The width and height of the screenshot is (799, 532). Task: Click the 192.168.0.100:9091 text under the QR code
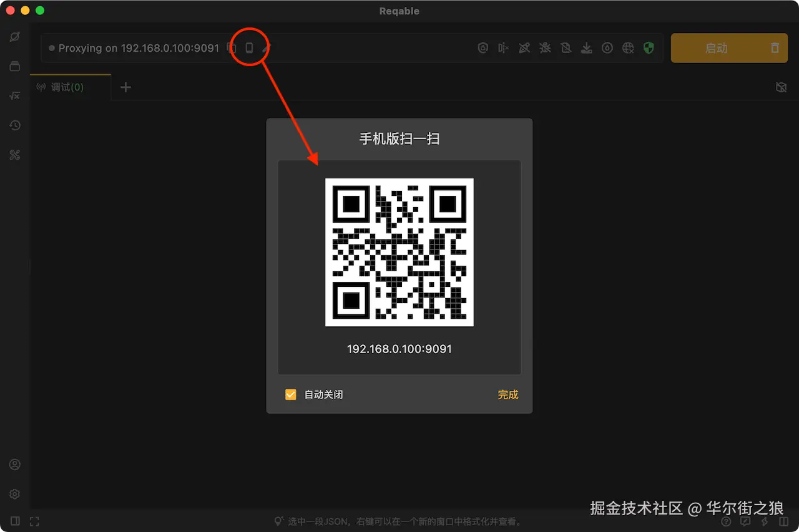coord(399,349)
